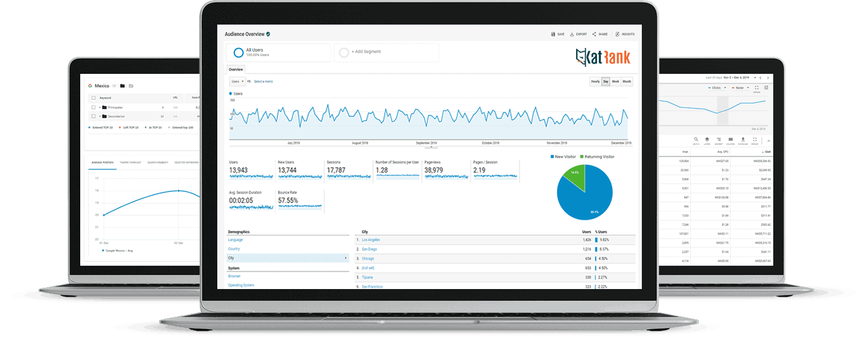Click the Sessions value 17,787
The image size is (868, 337).
click(x=336, y=170)
